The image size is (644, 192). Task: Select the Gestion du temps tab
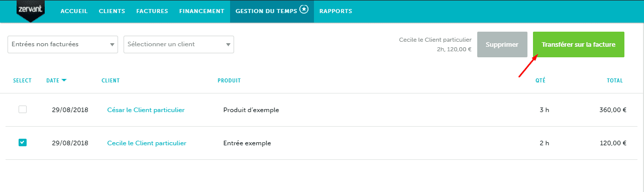point(272,11)
